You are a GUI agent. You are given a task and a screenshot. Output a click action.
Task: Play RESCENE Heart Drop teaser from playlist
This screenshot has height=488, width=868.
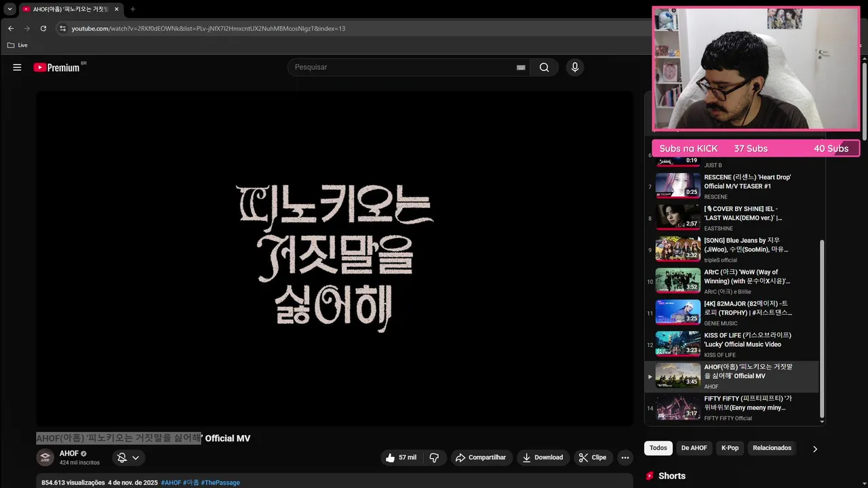732,186
